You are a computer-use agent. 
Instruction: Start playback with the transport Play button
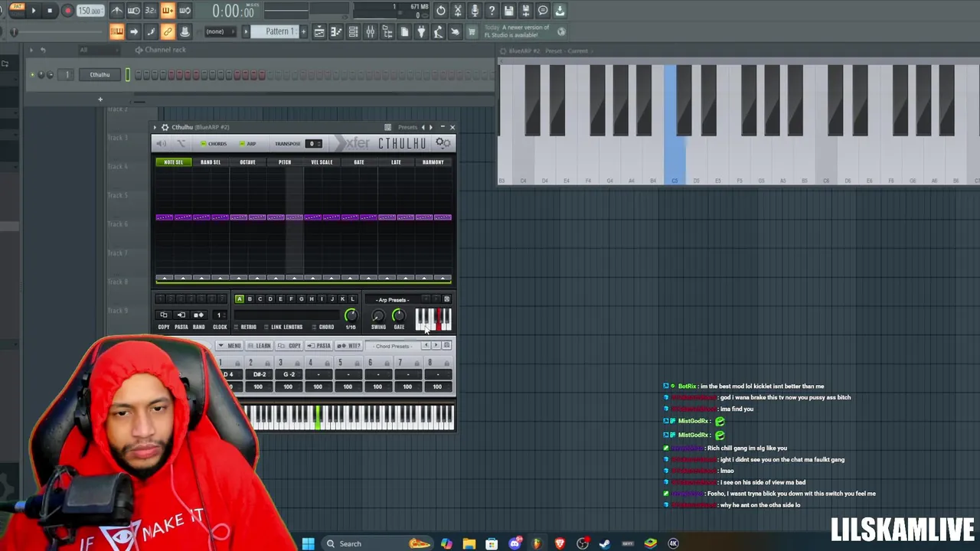click(x=34, y=11)
